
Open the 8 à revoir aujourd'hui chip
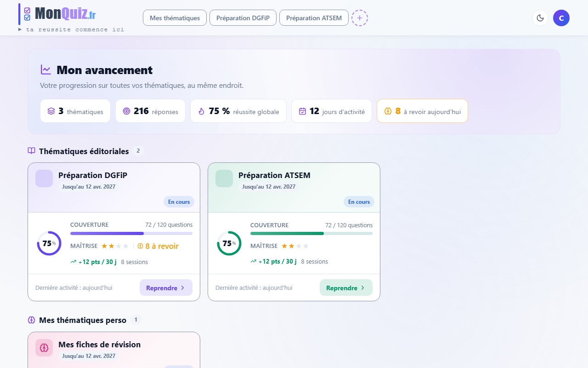coord(422,111)
